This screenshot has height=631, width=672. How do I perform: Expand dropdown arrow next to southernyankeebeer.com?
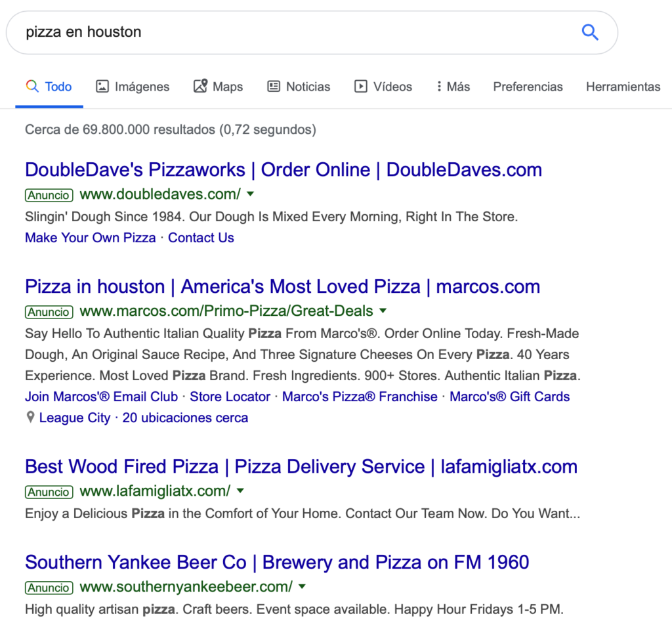302,586
